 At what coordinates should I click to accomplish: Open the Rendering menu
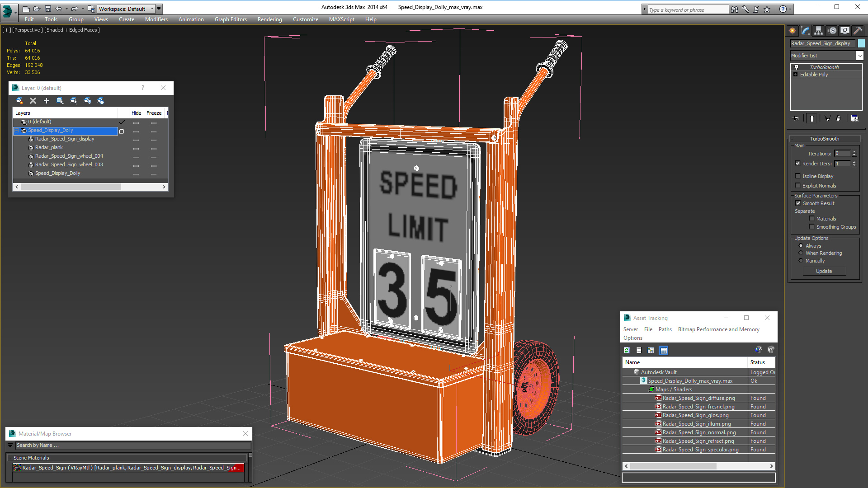pos(269,19)
